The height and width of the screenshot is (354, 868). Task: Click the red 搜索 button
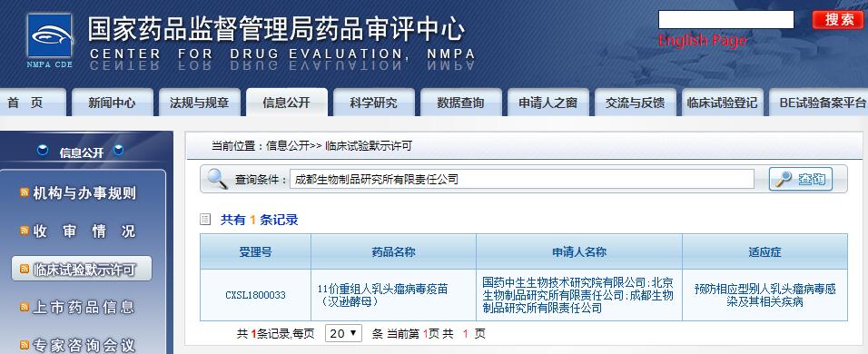(x=838, y=20)
